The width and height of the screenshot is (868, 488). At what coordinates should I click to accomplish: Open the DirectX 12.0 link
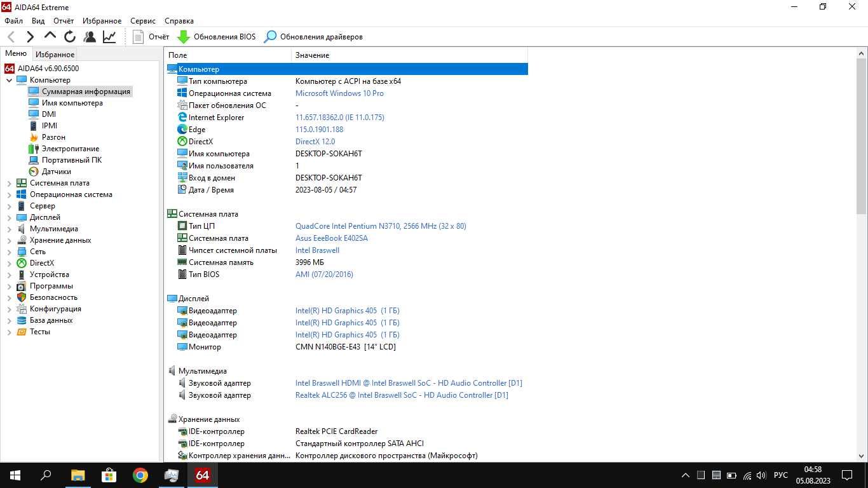(x=315, y=142)
